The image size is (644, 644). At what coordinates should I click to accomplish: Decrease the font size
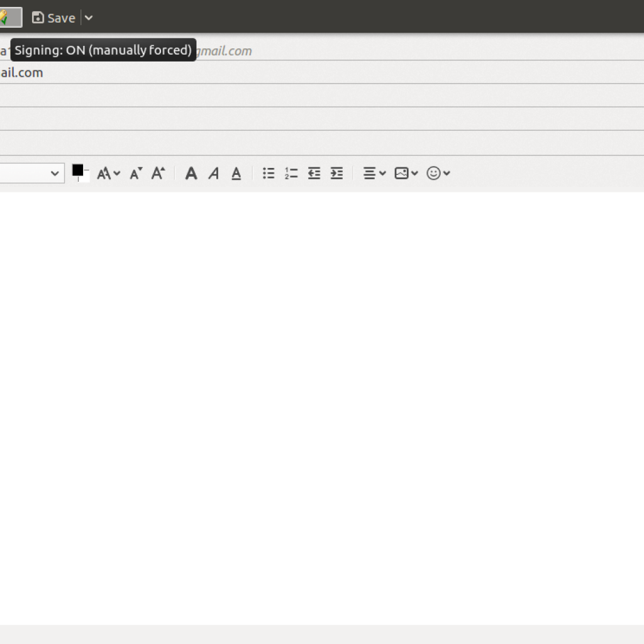pos(136,174)
